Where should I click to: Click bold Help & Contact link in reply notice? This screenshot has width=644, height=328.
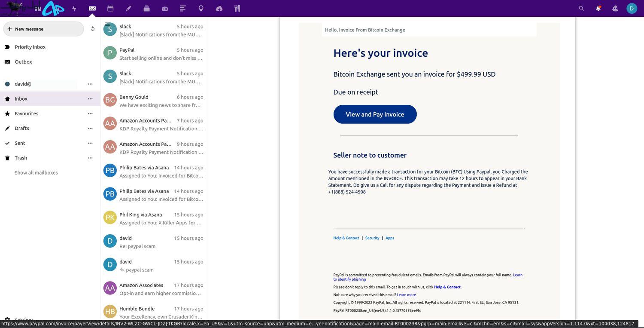[x=447, y=287]
